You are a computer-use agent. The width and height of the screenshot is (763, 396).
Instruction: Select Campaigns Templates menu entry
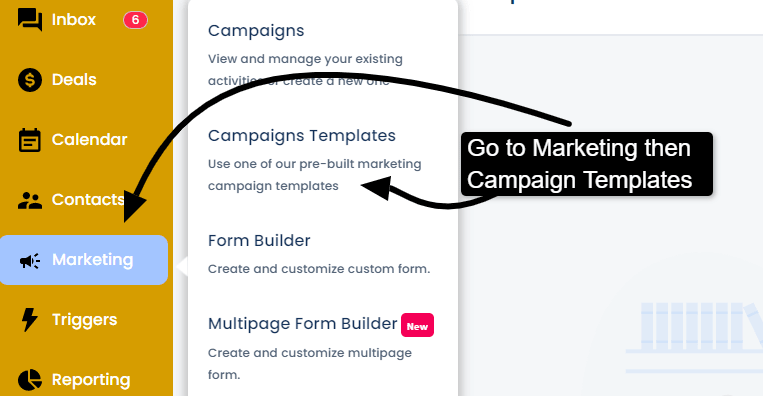[x=302, y=136]
